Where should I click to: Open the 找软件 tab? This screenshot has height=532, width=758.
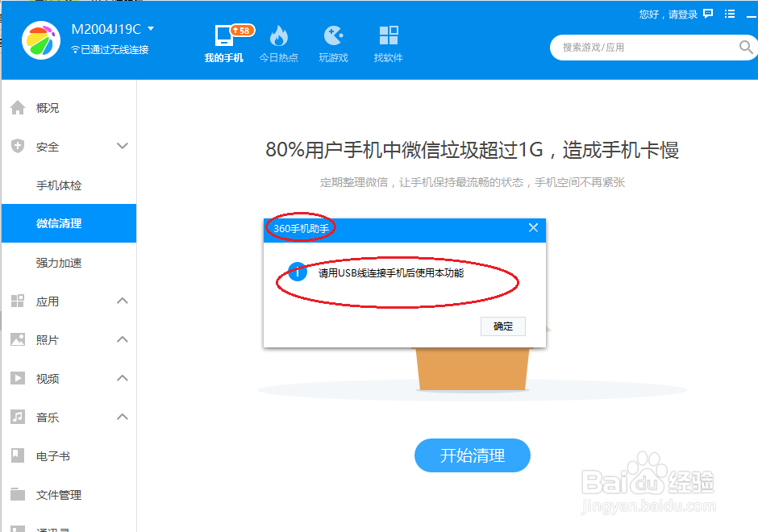tap(388, 44)
